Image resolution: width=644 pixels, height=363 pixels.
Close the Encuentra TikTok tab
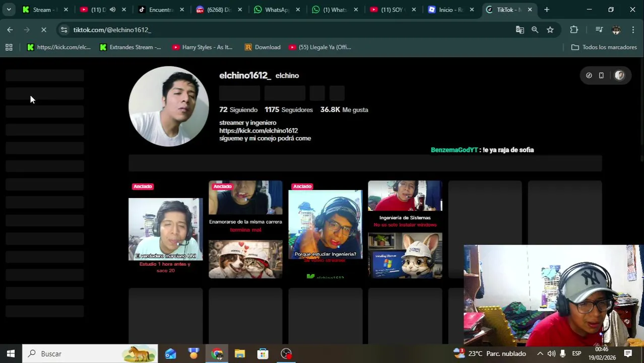point(182,10)
